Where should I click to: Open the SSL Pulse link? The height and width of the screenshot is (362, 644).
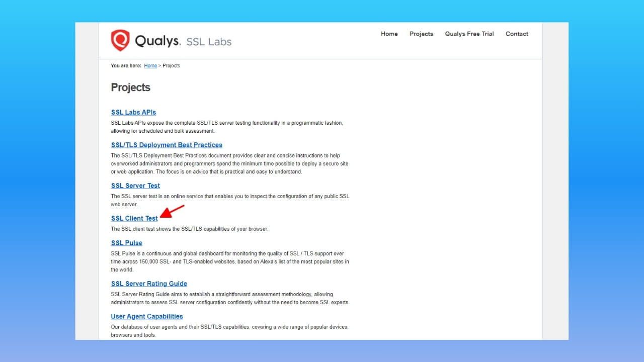pos(126,243)
